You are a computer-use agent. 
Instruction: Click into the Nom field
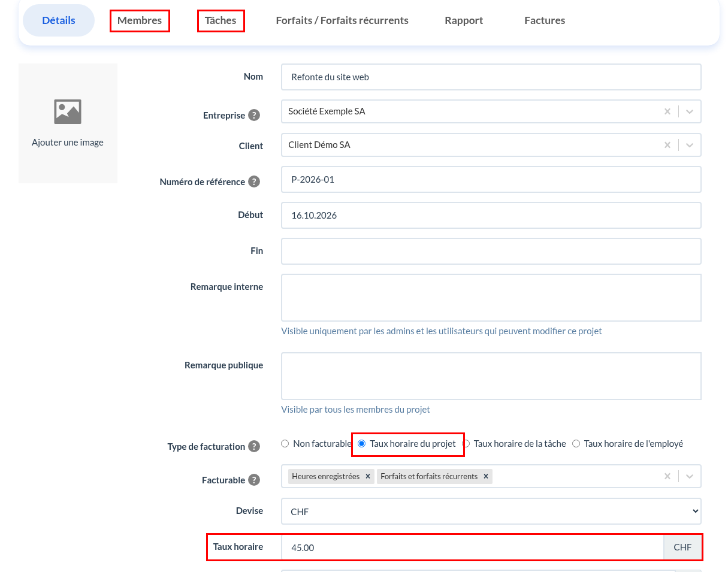[x=491, y=77]
